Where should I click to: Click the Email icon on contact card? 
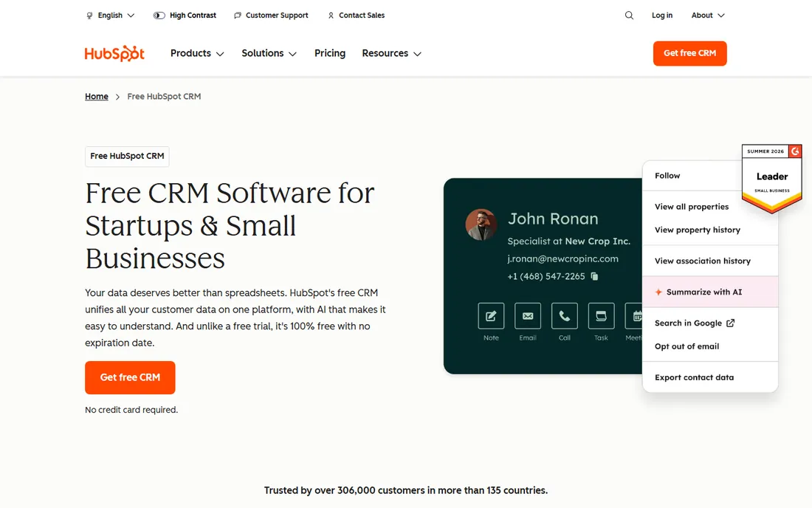[528, 316]
